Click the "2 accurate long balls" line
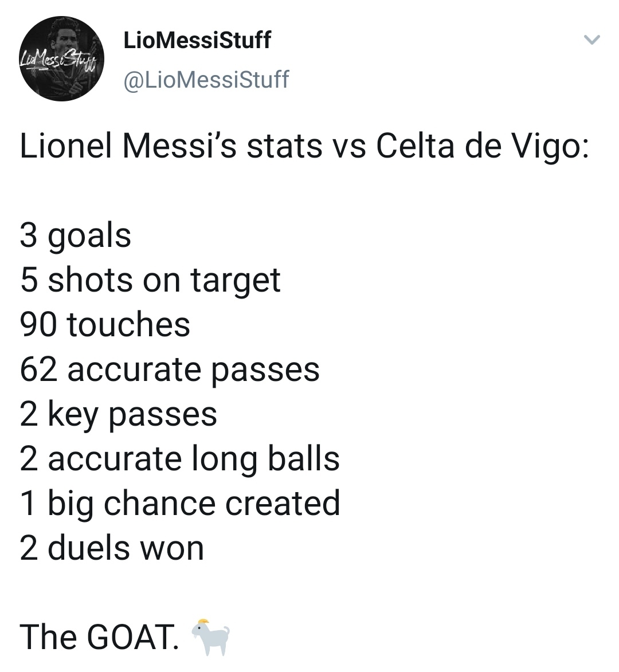 point(179,460)
